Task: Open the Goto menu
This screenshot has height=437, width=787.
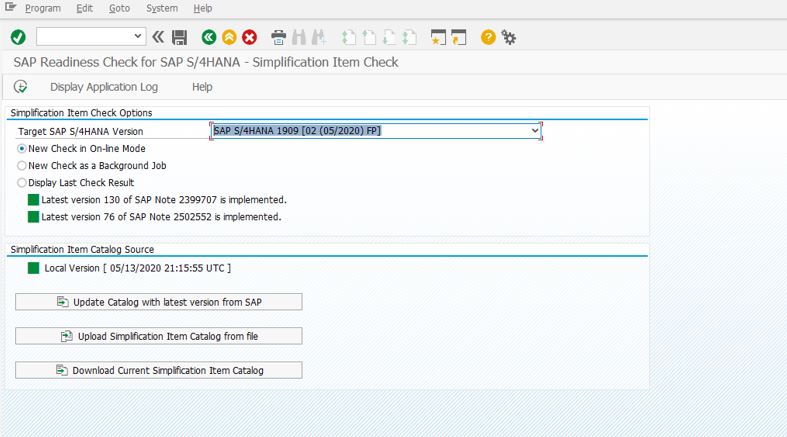Action: (x=119, y=8)
